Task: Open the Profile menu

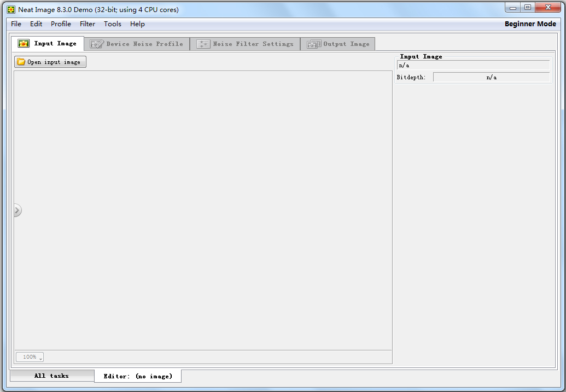Action: coord(61,24)
